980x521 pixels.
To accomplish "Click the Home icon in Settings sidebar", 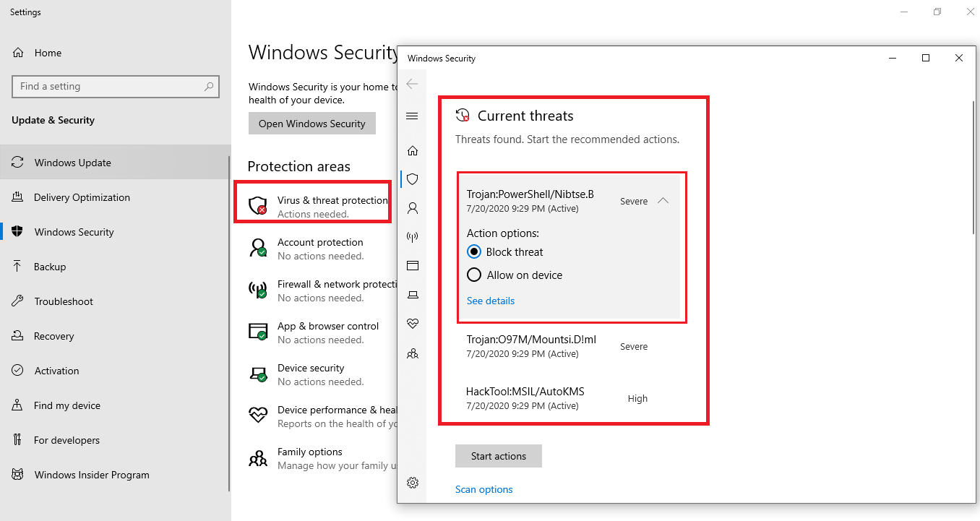I will point(17,53).
